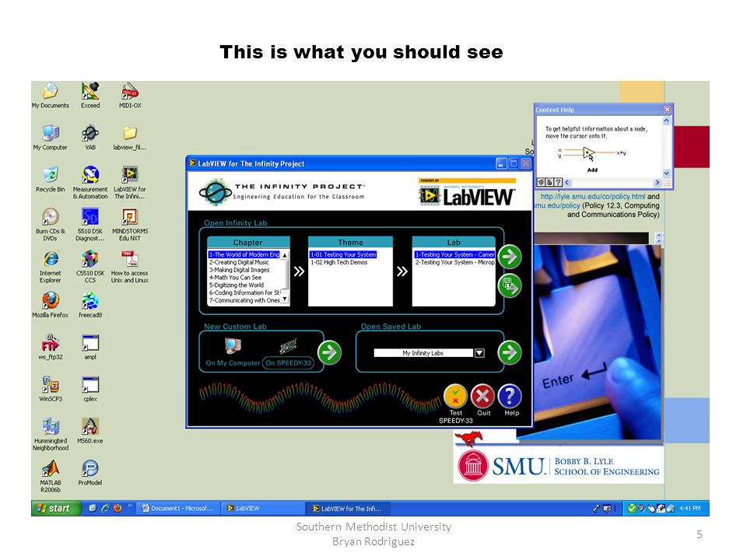Open the VAB desktop icon

90,137
